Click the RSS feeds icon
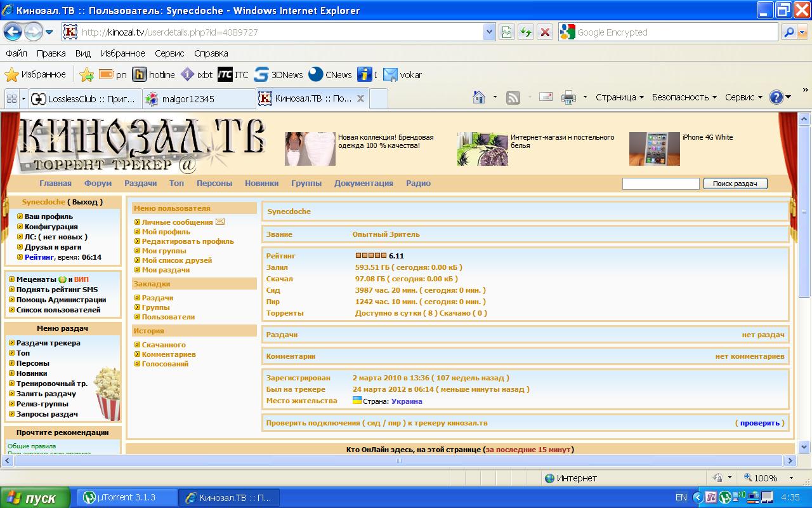This screenshot has height=508, width=812. pos(513,97)
